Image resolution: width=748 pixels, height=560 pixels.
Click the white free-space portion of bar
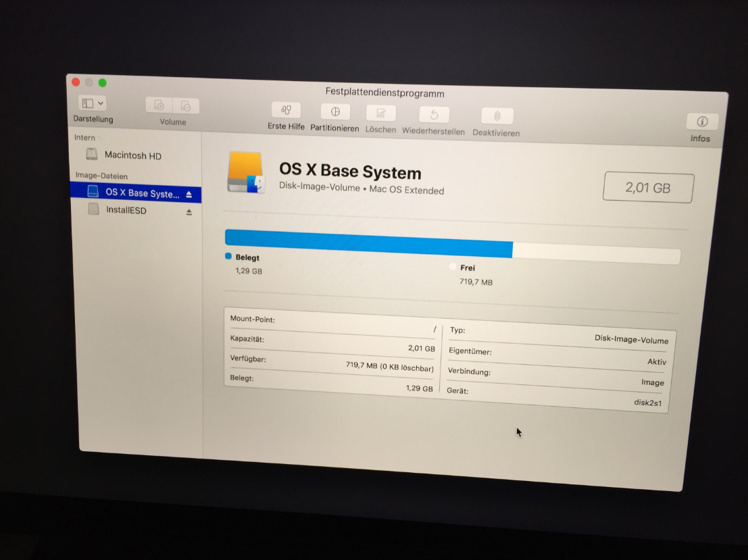click(x=596, y=253)
